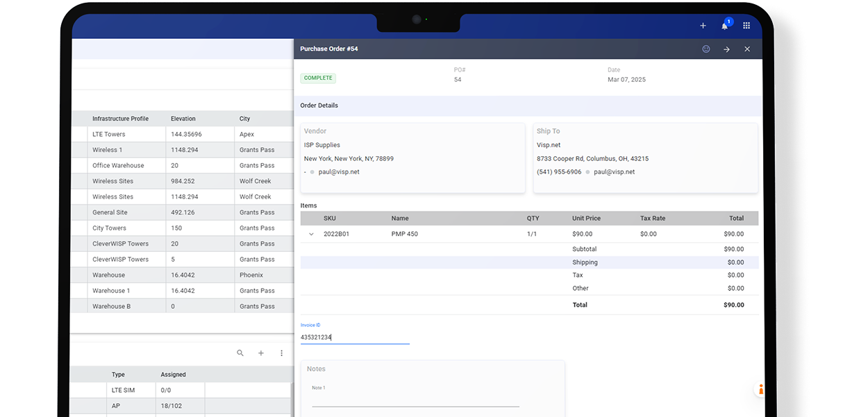The width and height of the screenshot is (868, 417).
Task: Click the COMPLETE status badge
Action: click(x=318, y=78)
